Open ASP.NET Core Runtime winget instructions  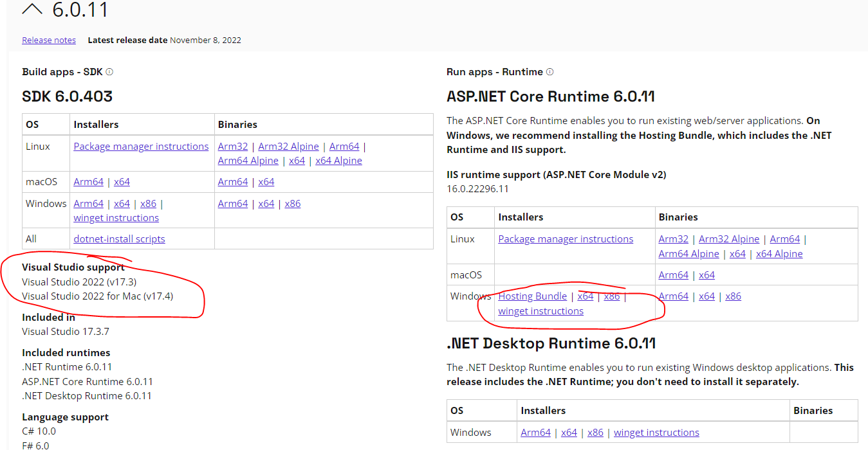coord(540,311)
